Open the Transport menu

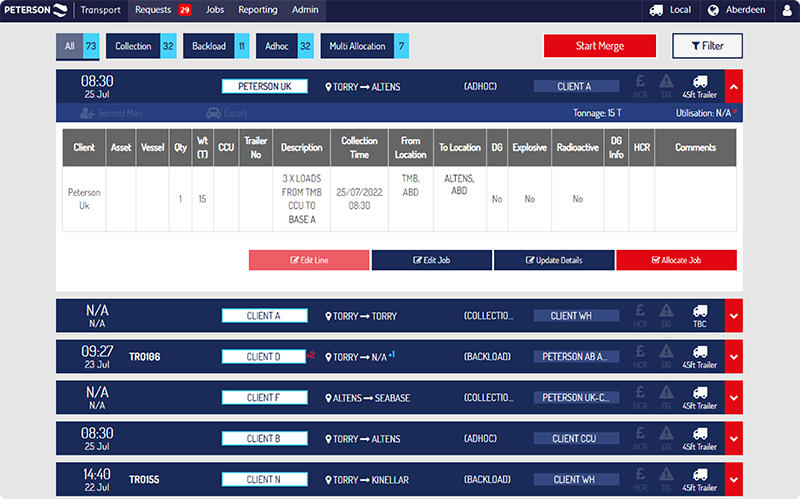click(101, 10)
